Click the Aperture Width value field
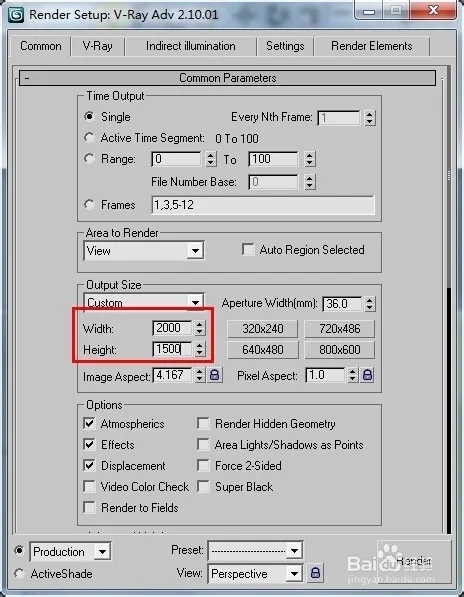 click(342, 304)
